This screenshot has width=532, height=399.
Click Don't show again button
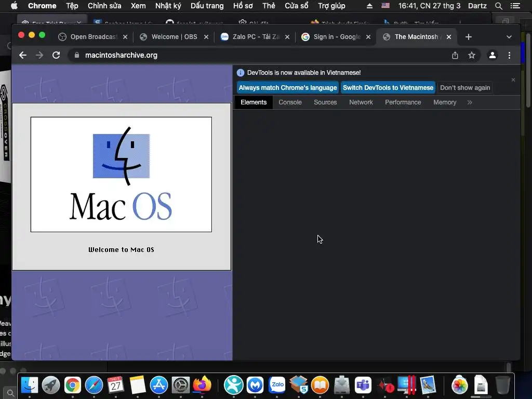465,88
